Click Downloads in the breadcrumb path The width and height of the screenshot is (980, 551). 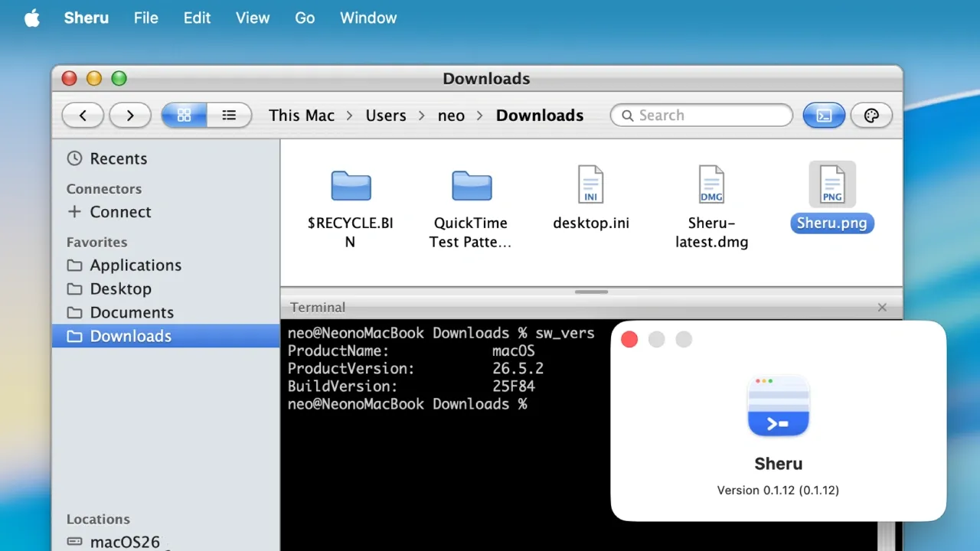[540, 116]
